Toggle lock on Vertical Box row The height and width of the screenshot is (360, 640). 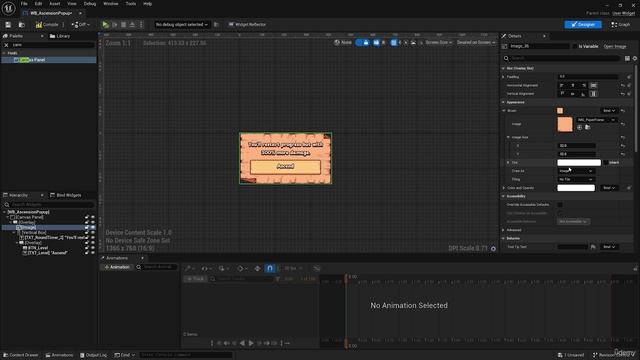[x=87, y=233]
